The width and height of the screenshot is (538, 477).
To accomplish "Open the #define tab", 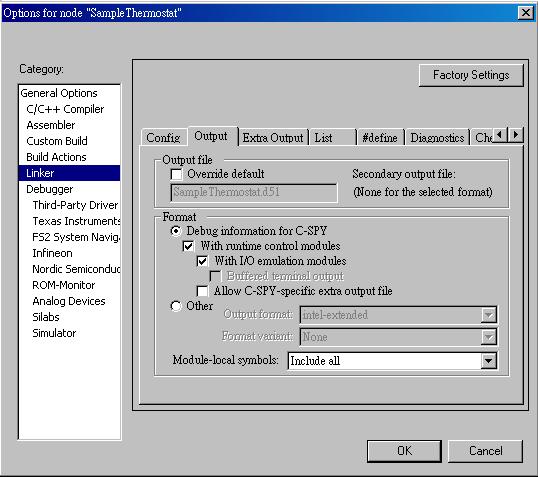I will 380,138.
